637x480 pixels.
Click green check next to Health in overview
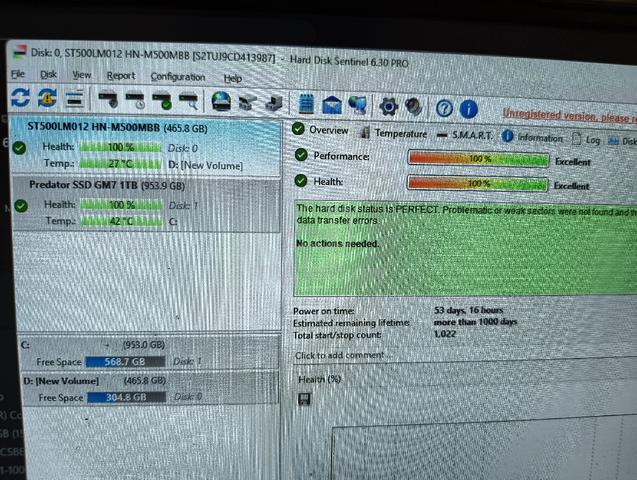[301, 180]
